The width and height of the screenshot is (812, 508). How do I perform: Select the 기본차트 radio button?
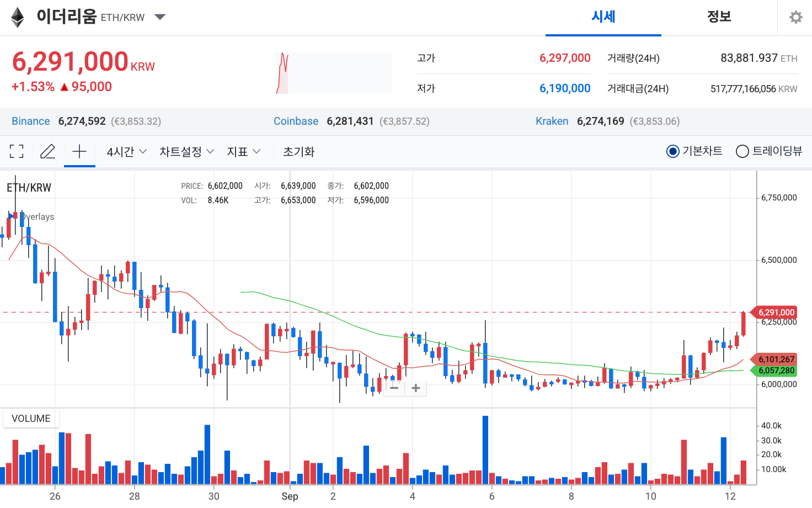coord(672,151)
